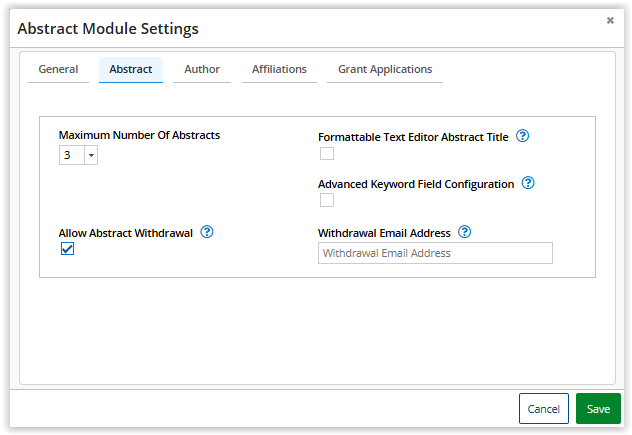The width and height of the screenshot is (632, 435).
Task: Click help icon beside Allow Abstract Withdrawal
Action: (207, 232)
